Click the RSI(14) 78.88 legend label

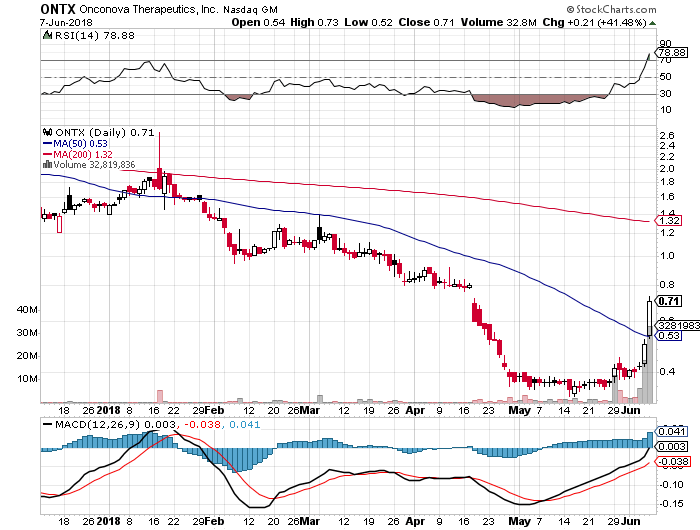point(94,35)
